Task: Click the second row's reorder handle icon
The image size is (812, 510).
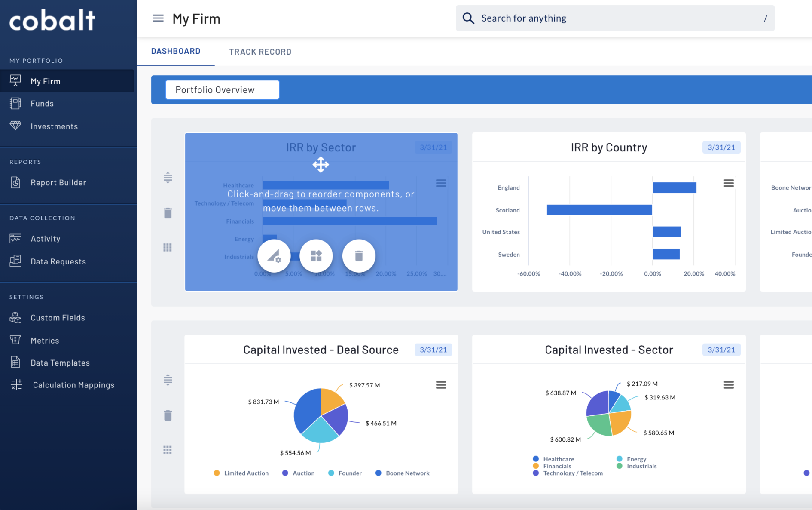Action: pos(168,380)
